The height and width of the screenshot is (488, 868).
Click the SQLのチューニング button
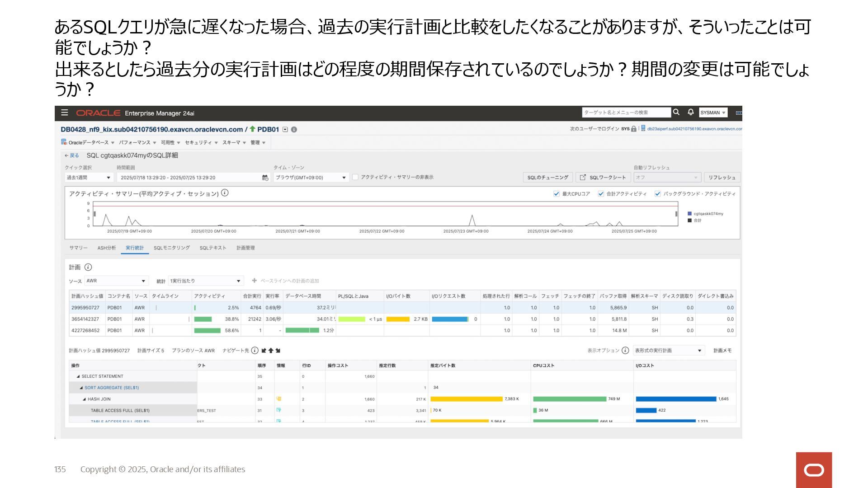click(548, 178)
